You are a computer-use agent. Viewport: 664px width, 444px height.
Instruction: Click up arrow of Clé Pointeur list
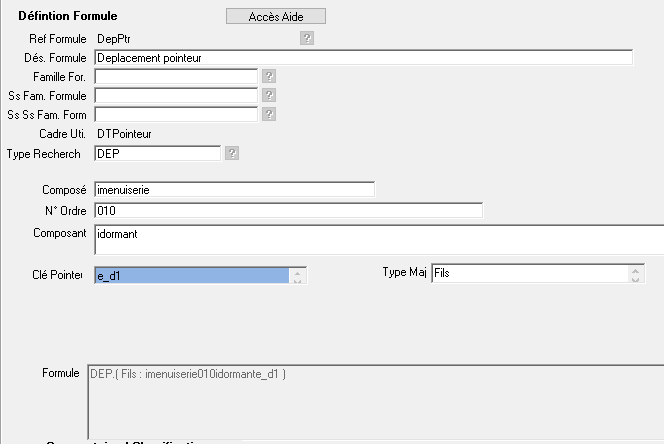pyautogui.click(x=298, y=270)
